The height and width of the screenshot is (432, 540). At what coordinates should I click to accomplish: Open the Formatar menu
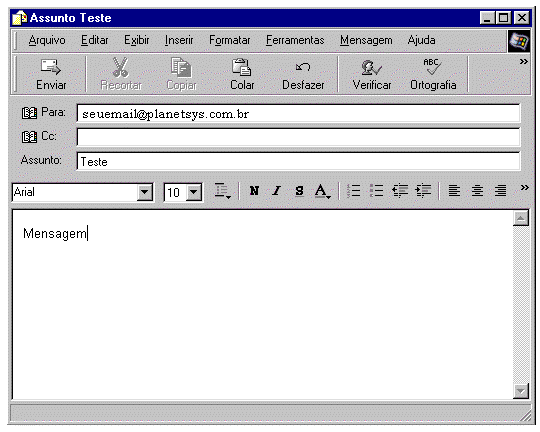229,40
